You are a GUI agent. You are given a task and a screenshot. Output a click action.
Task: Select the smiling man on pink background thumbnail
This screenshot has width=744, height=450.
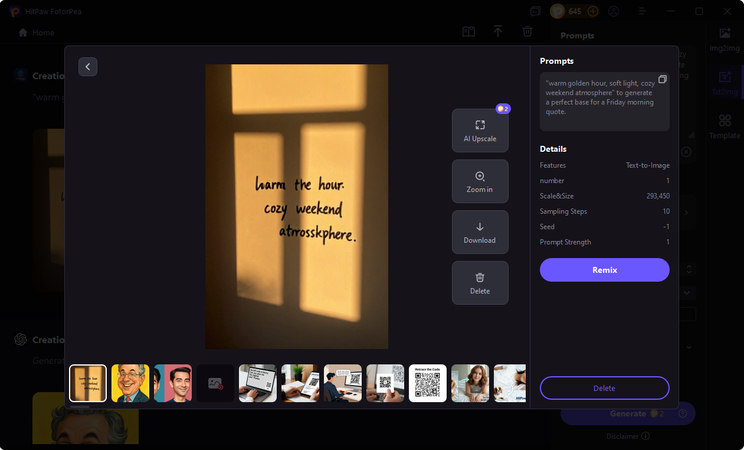(x=173, y=383)
